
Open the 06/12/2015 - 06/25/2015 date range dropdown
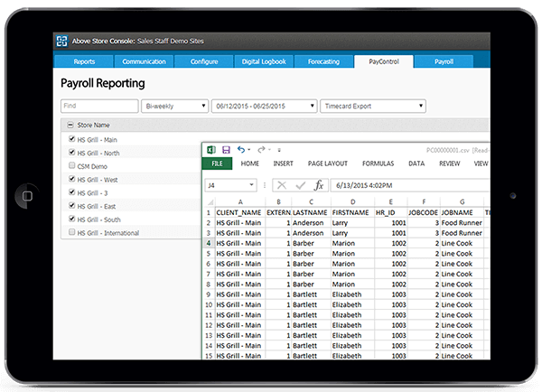tap(265, 106)
